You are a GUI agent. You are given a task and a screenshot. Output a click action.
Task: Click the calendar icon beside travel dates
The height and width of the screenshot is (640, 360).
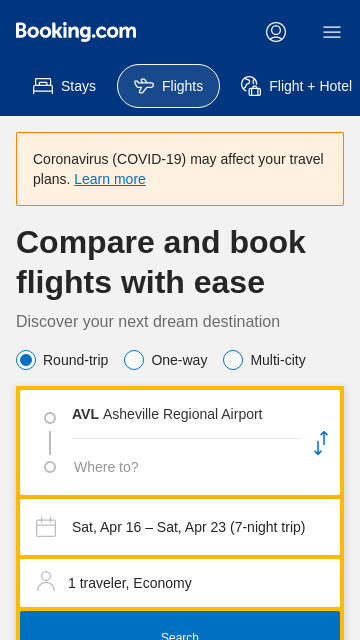tap(46, 527)
